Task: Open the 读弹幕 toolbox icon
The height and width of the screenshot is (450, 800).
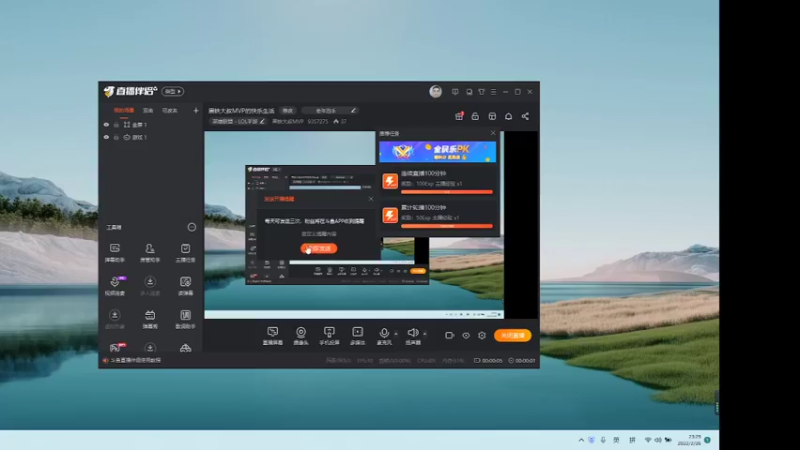Action: tap(185, 286)
